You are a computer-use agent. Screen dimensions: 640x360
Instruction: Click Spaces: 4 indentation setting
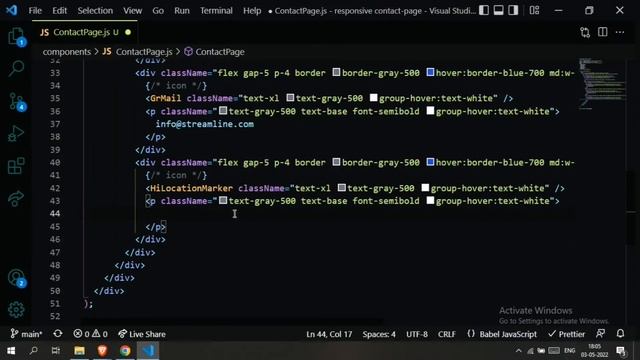pyautogui.click(x=379, y=334)
